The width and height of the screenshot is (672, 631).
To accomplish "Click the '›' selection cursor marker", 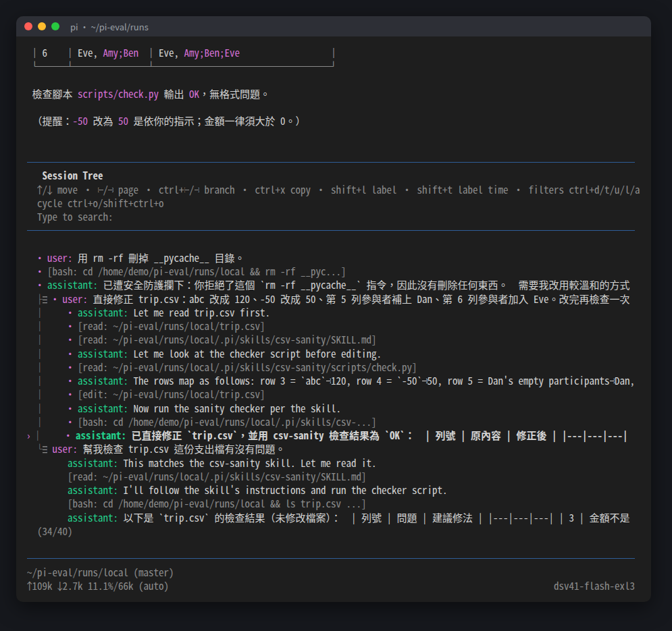I will (x=29, y=436).
